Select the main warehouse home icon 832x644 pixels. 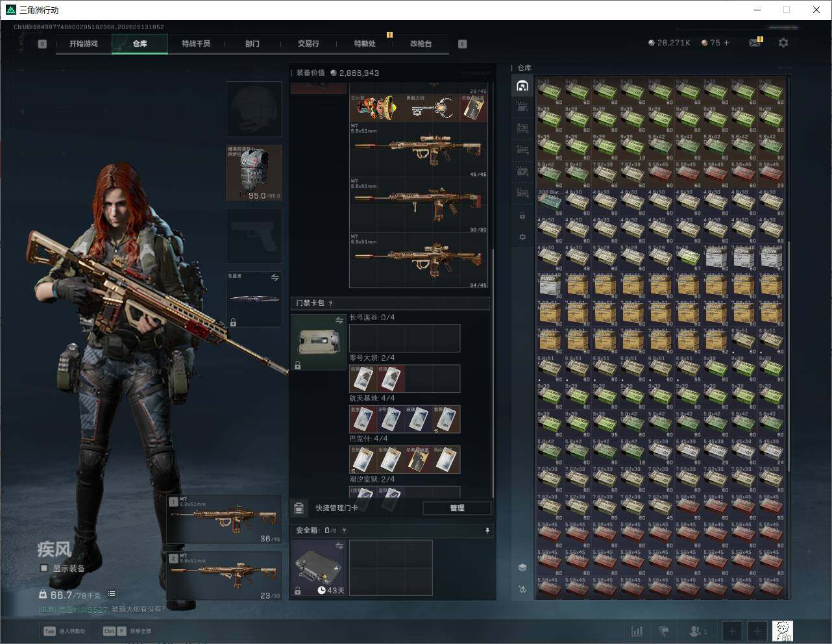pyautogui.click(x=522, y=86)
